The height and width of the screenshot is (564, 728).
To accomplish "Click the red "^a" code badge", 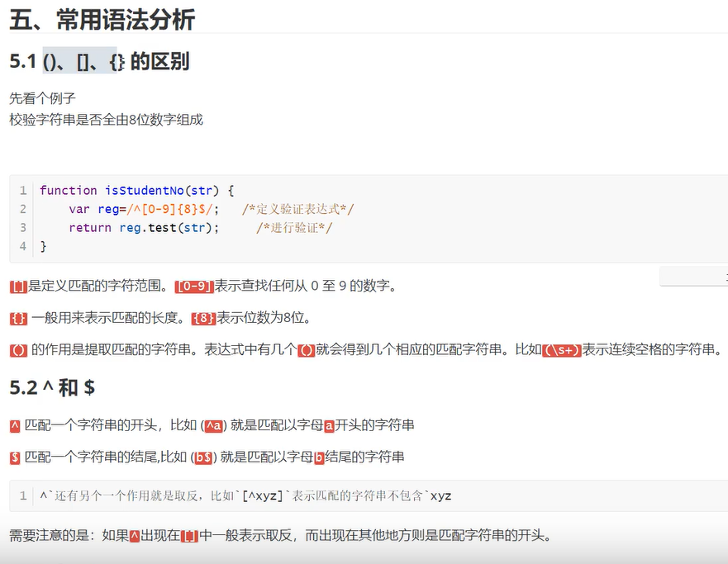I will (x=213, y=426).
